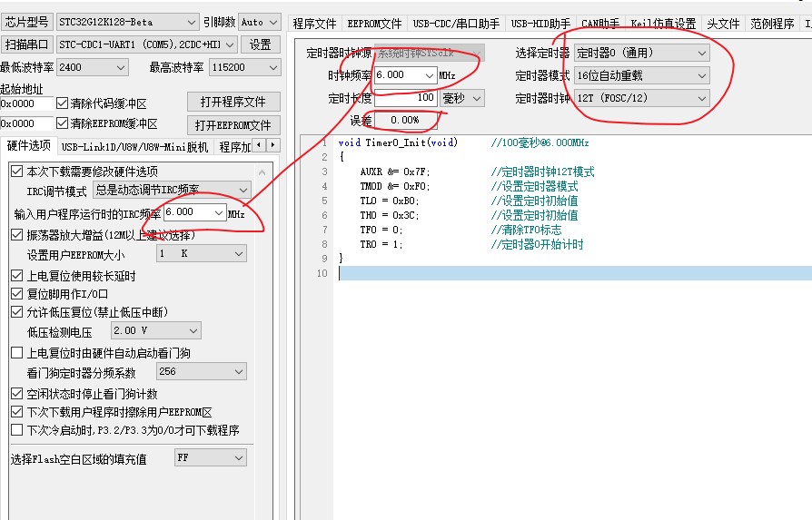812x520 pixels.
Task: Click the 定时长度 100 input field
Action: (405, 98)
